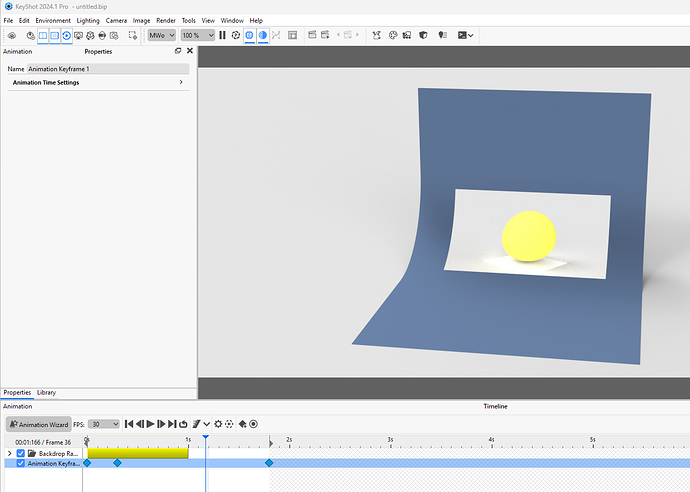Click the Name field Animation Keyframe 1

click(108, 69)
